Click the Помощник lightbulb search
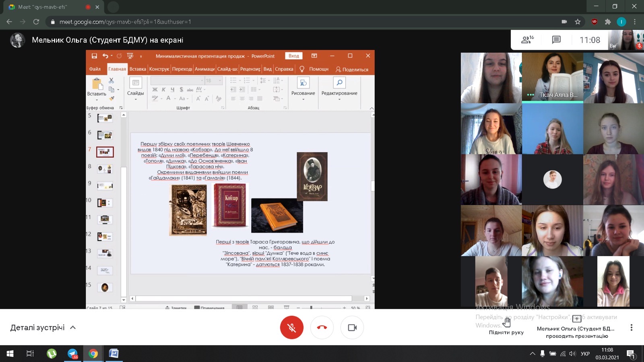 [x=314, y=69]
